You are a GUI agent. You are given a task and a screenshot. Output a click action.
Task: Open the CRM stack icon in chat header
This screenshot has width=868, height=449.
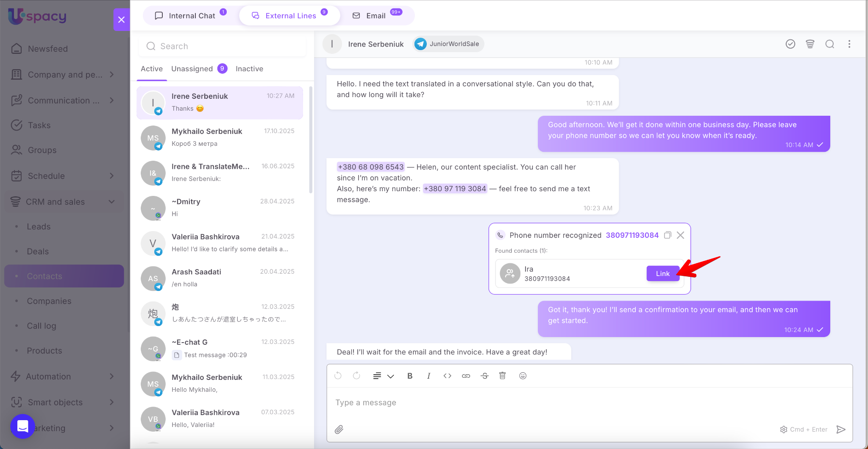pos(810,44)
